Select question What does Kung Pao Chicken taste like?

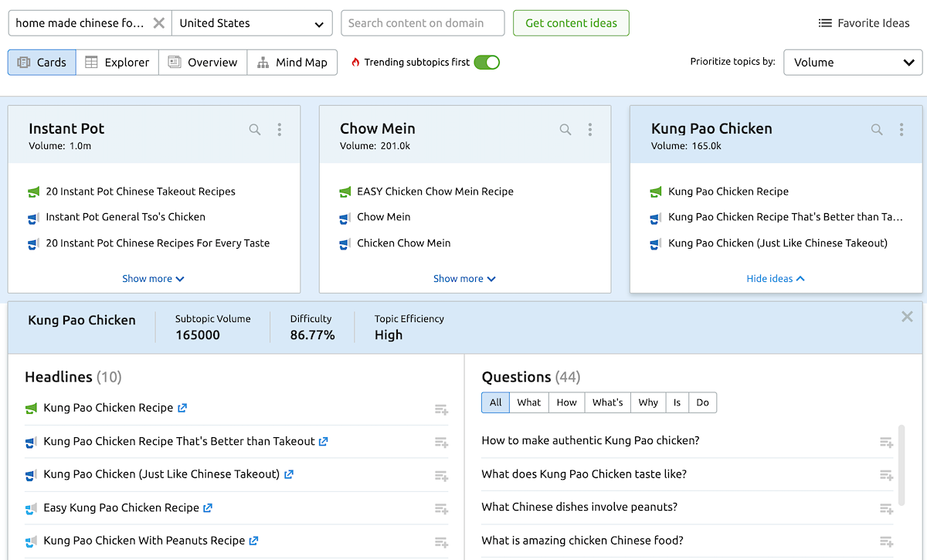[x=584, y=474]
